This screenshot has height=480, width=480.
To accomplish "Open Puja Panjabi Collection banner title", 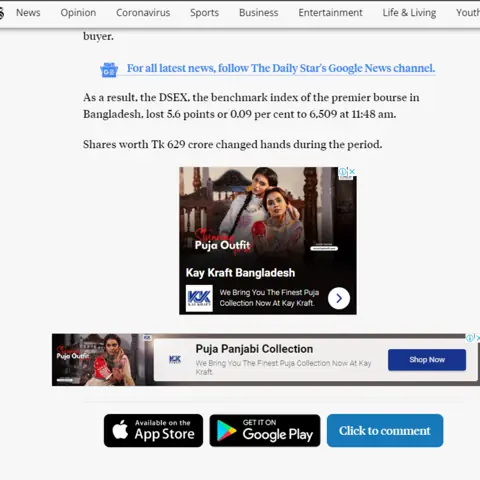I will point(254,349).
